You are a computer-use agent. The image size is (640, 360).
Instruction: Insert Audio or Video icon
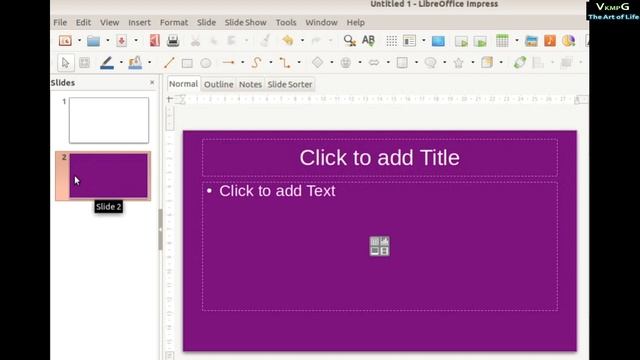click(x=550, y=40)
